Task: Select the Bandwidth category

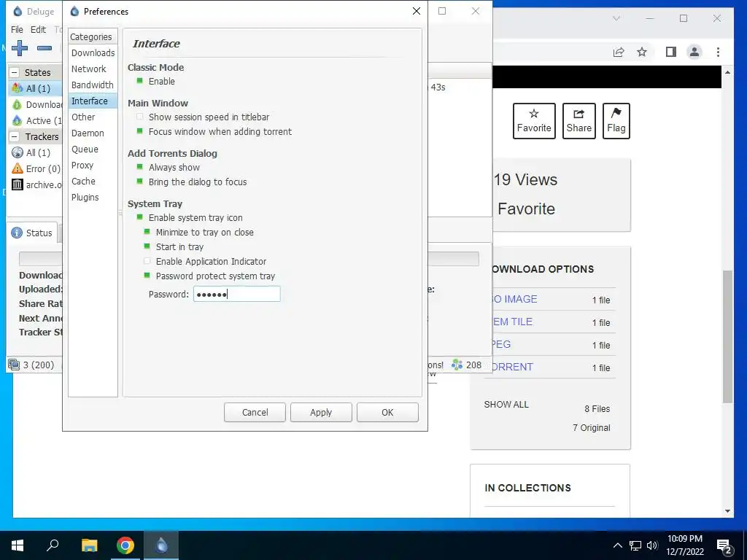Action: point(93,85)
